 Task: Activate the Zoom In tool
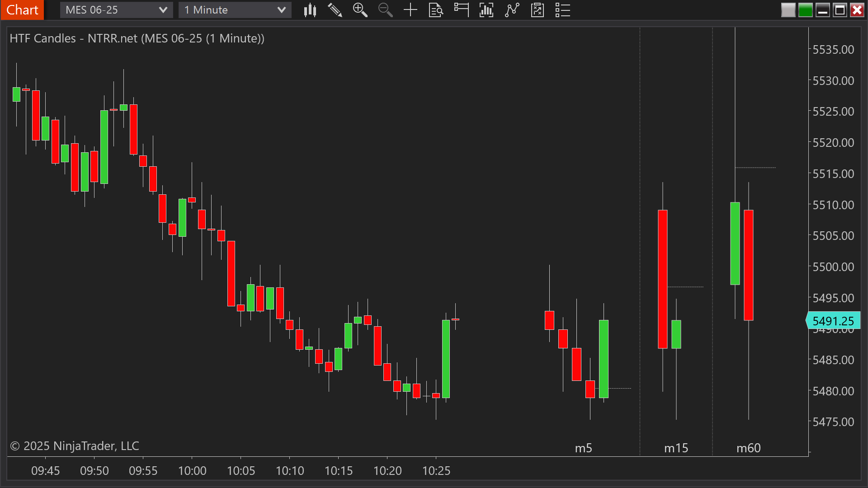(x=360, y=10)
